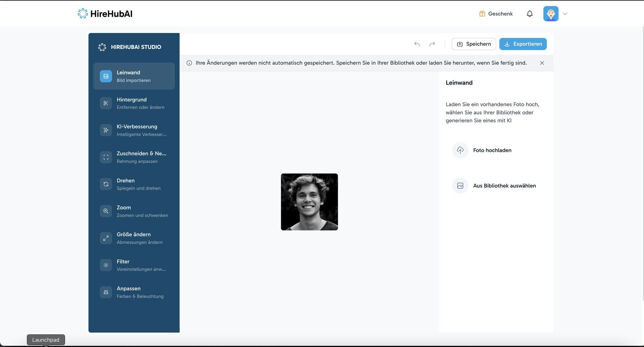Dismiss the autosave info banner

click(542, 63)
